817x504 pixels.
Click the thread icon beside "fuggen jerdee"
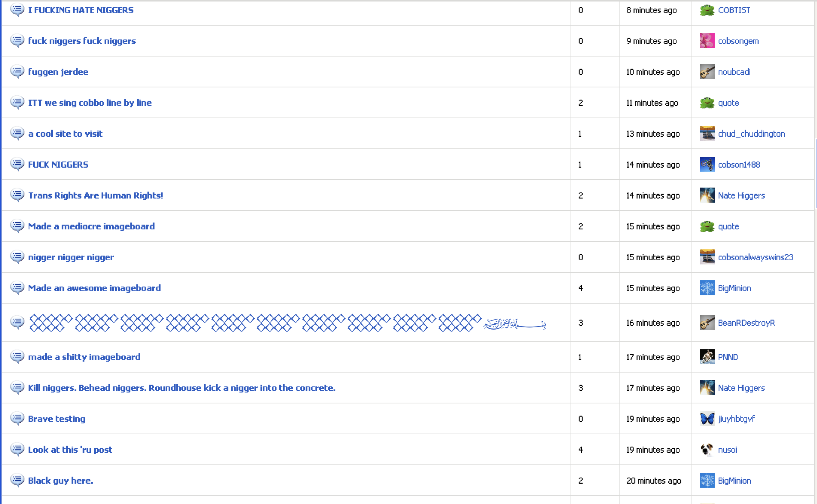[x=17, y=72]
